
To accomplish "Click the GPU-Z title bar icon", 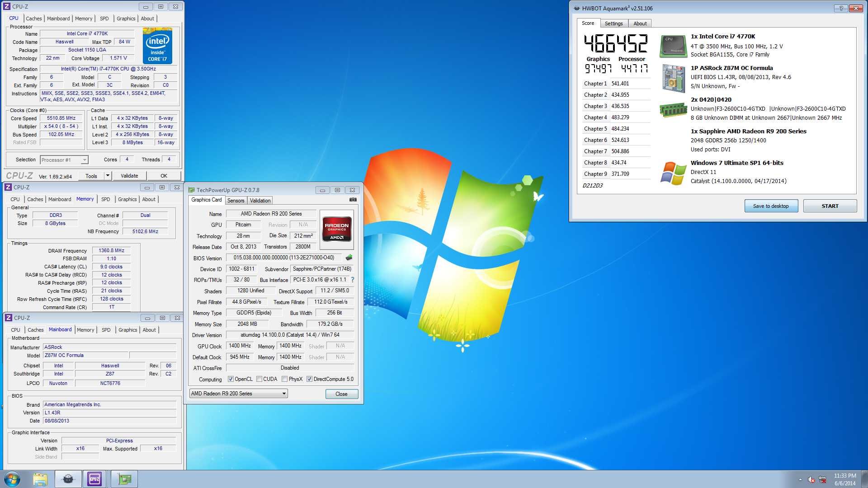I will point(192,190).
